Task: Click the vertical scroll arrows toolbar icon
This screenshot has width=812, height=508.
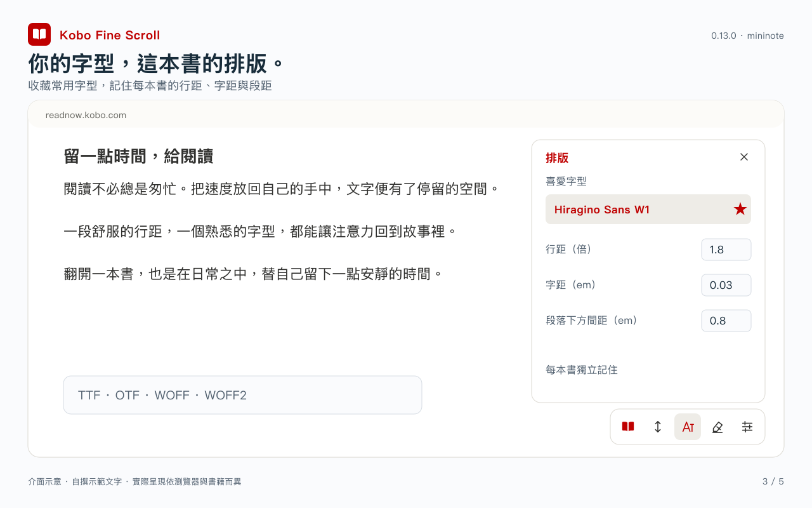Action: [658, 427]
